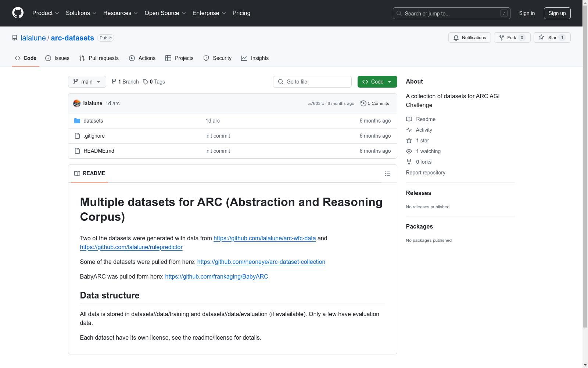Click the Activity pulse icon

coord(409,130)
